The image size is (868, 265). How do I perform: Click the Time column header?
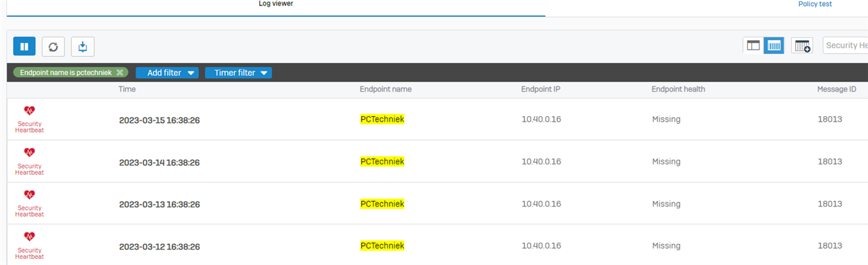tap(127, 89)
